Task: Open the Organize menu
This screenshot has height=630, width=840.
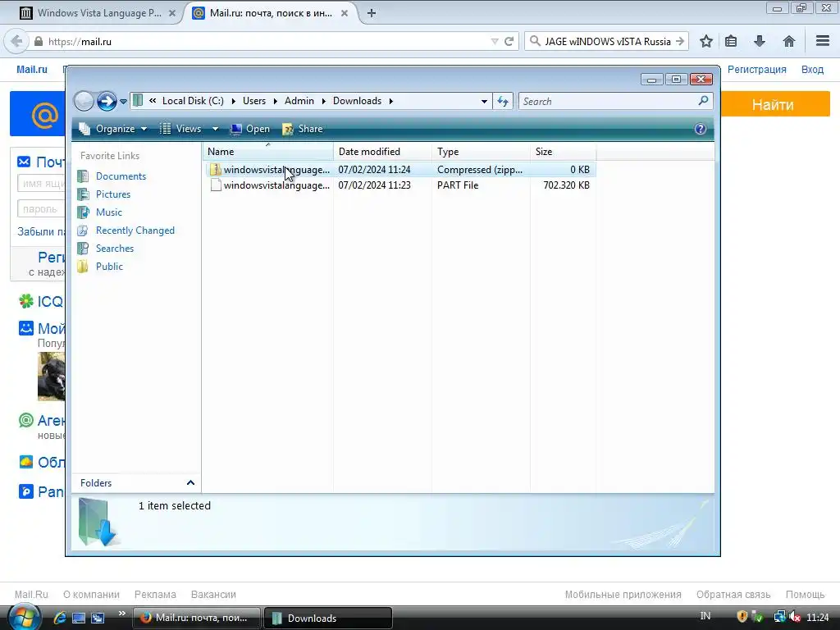Action: tap(112, 129)
